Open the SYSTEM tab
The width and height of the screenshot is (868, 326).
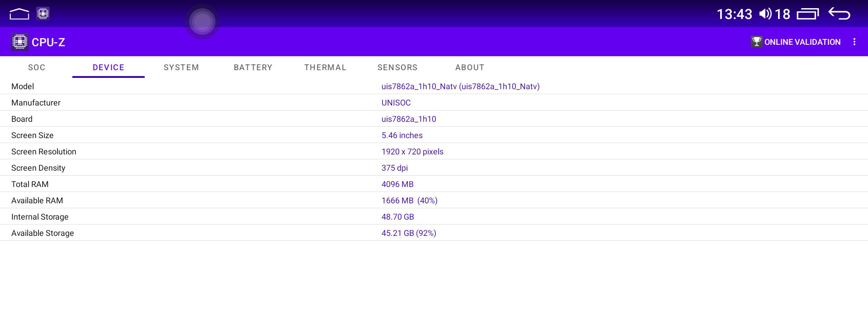coord(181,67)
